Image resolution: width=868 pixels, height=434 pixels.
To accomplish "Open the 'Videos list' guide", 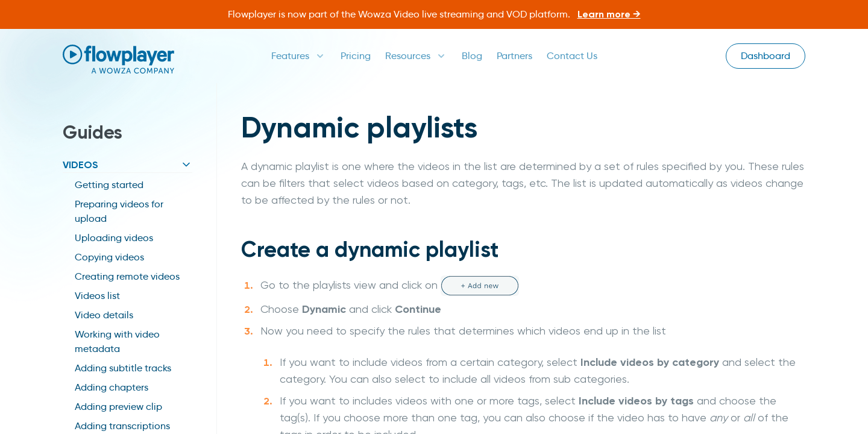I will tap(97, 296).
